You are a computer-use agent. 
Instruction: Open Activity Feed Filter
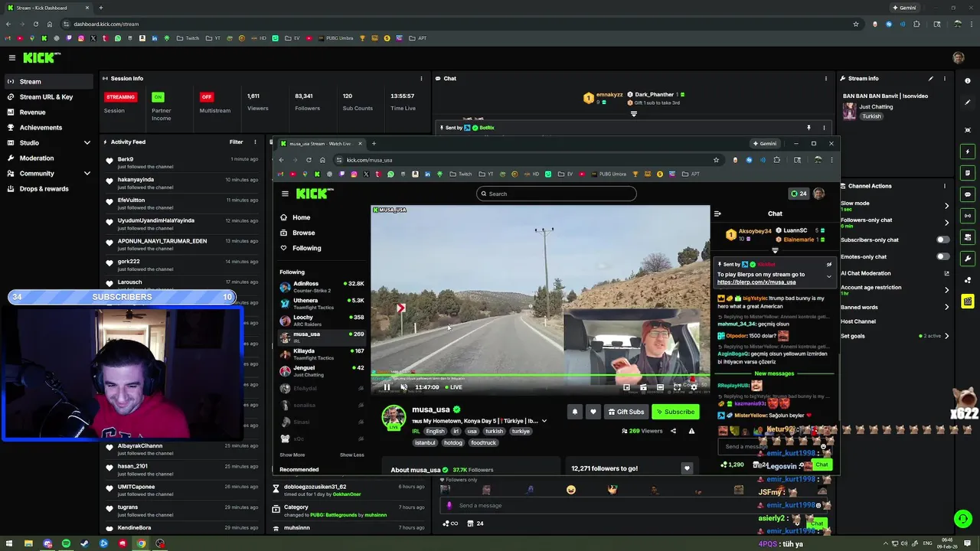pos(236,142)
